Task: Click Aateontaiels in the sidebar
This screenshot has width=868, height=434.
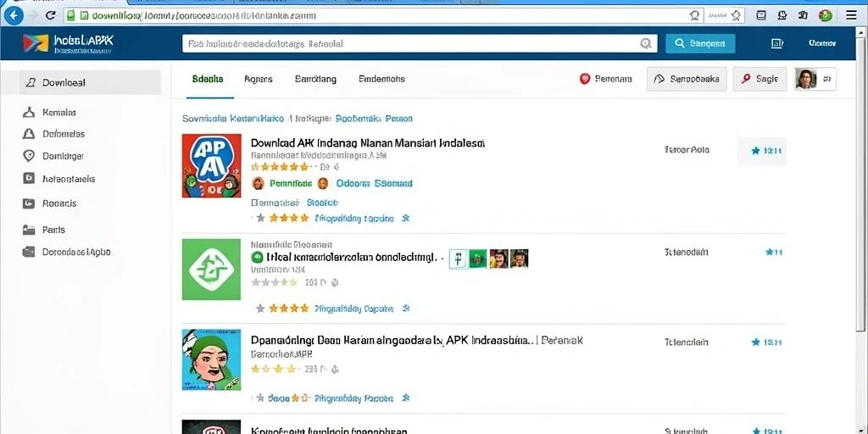Action: (x=69, y=179)
